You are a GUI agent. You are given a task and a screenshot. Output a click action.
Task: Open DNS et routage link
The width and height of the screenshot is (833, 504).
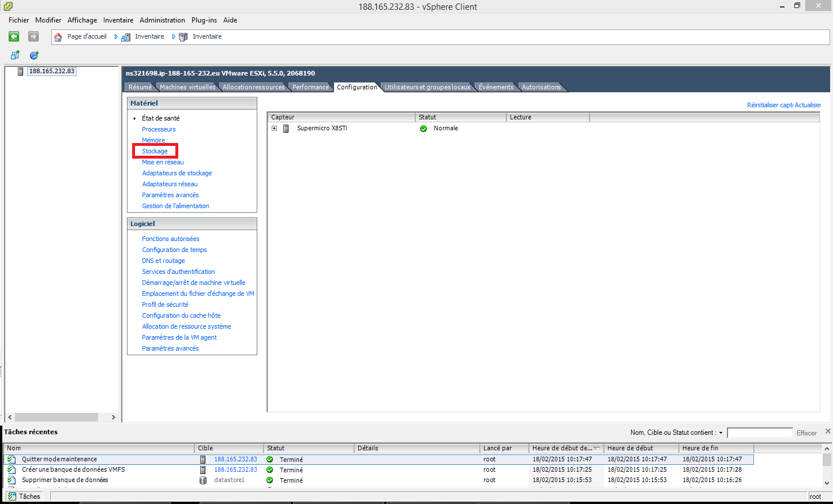click(x=163, y=261)
